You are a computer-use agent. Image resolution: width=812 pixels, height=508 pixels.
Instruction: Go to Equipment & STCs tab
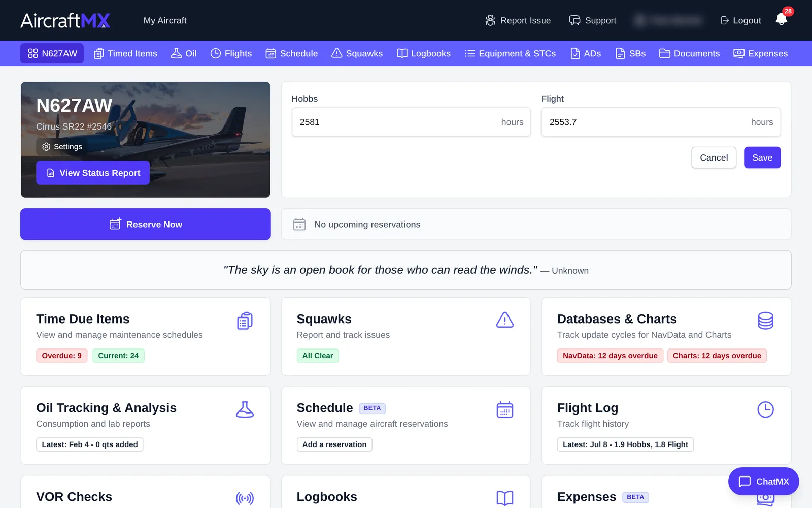510,53
